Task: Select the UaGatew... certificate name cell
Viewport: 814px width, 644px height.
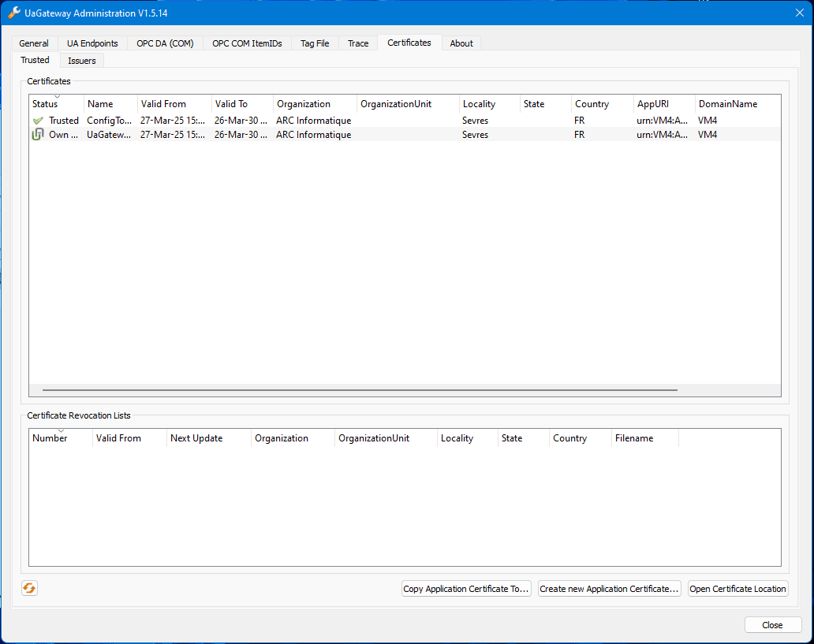Action: tap(109, 135)
